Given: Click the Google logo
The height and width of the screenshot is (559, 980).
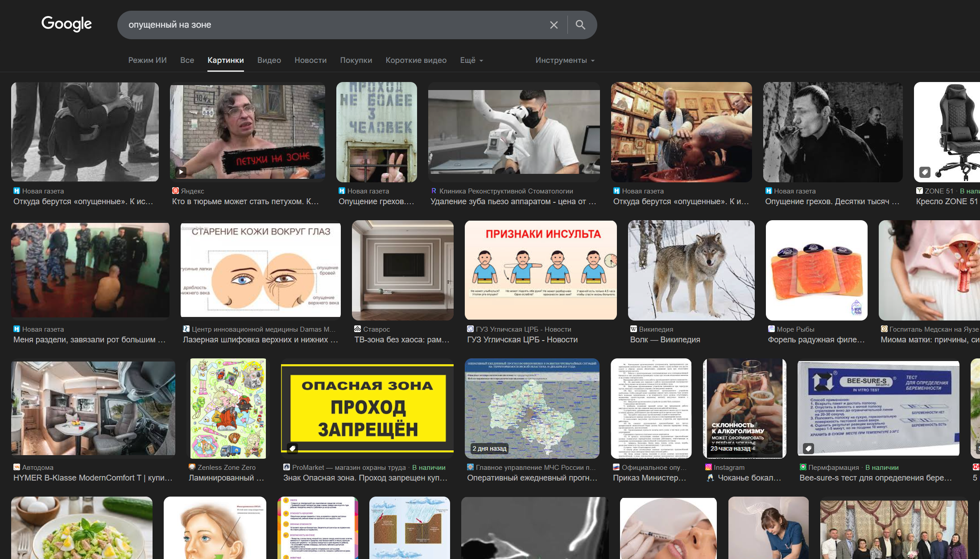Looking at the screenshot, I should point(66,24).
